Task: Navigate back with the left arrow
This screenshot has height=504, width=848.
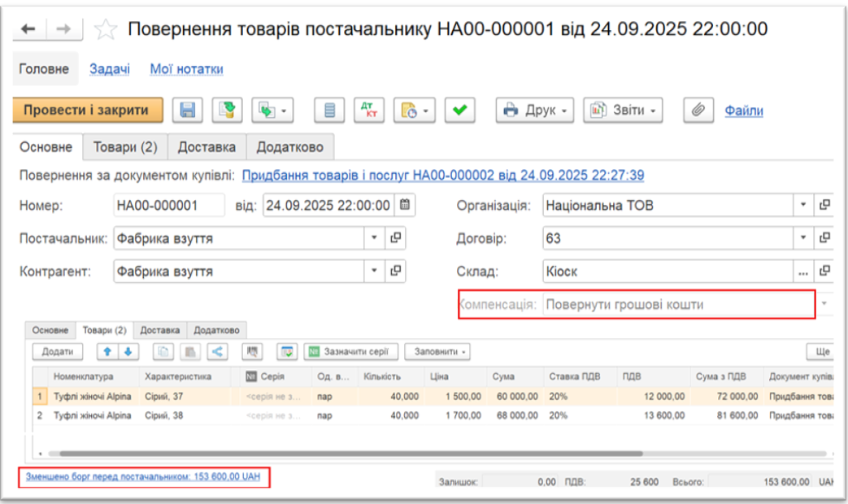Action: [29, 29]
